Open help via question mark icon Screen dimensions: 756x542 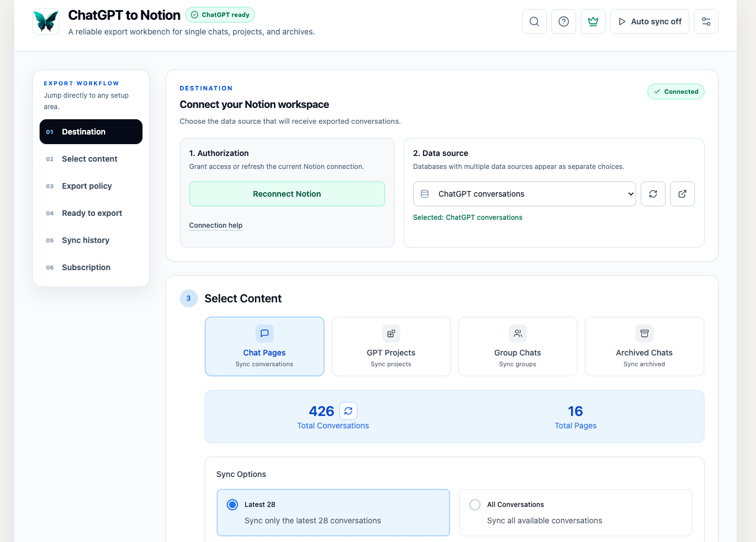coord(564,21)
